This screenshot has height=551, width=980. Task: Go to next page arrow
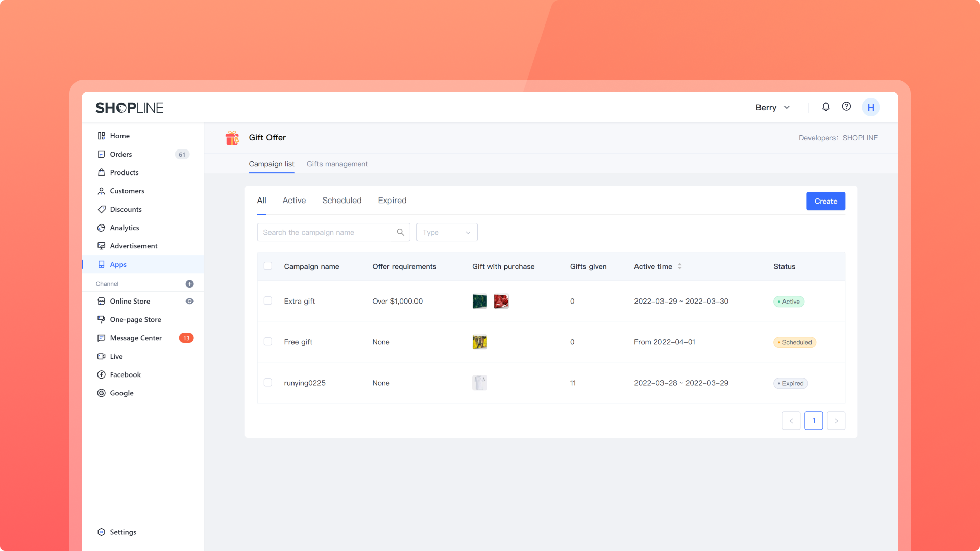(x=836, y=421)
